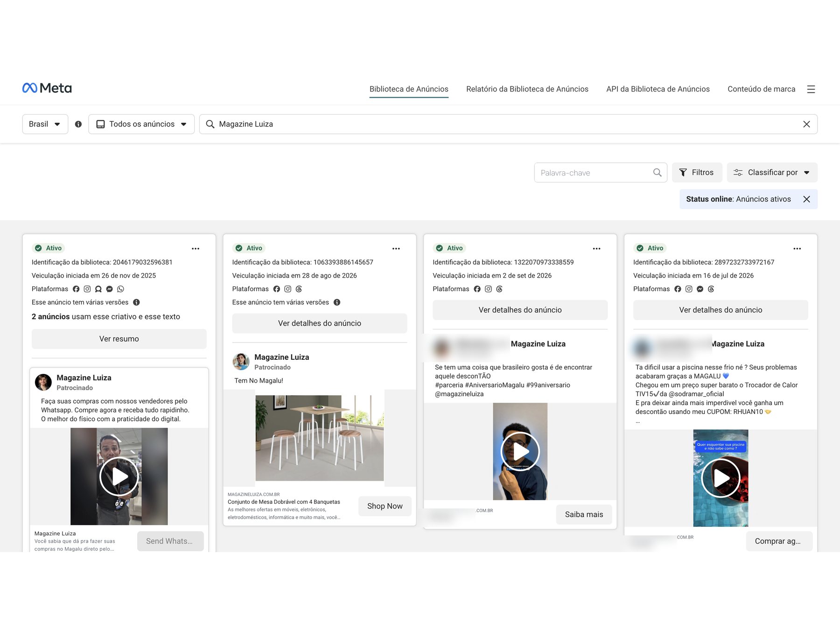Click Magazine Luiza avatar on Tem No Magalu ad
Screen dimensions: 840x630
241,362
